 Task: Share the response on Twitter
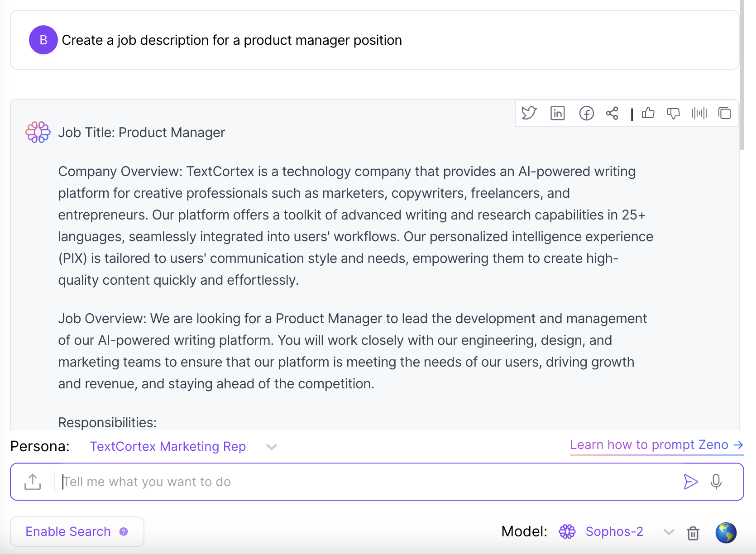click(529, 113)
